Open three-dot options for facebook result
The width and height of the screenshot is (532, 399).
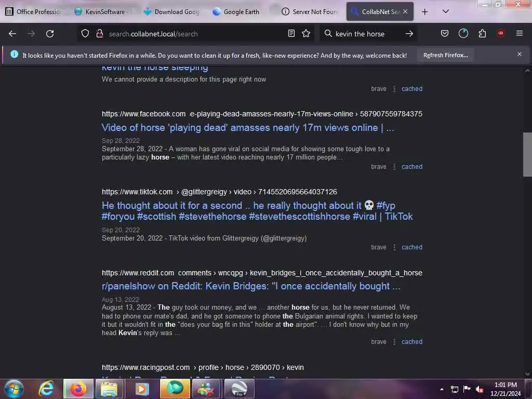[394, 167]
